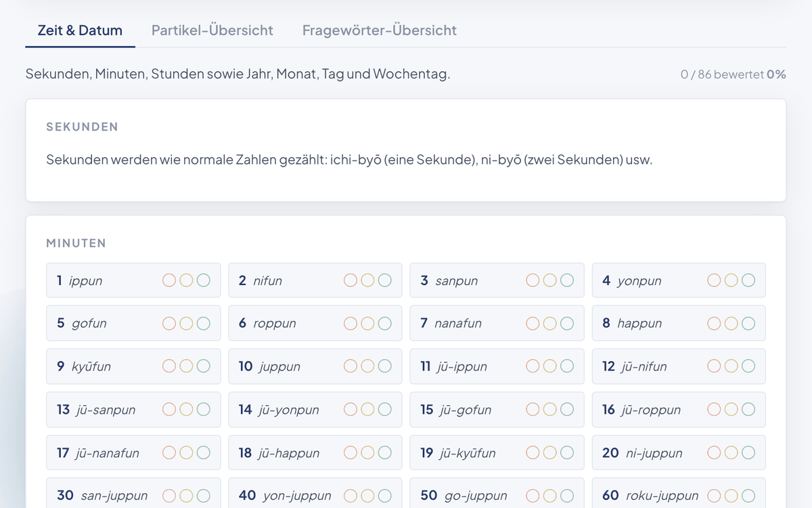Viewport: 812px width, 508px height.
Task: Rate 40 yon-juppun with the green circle
Action: [385, 496]
